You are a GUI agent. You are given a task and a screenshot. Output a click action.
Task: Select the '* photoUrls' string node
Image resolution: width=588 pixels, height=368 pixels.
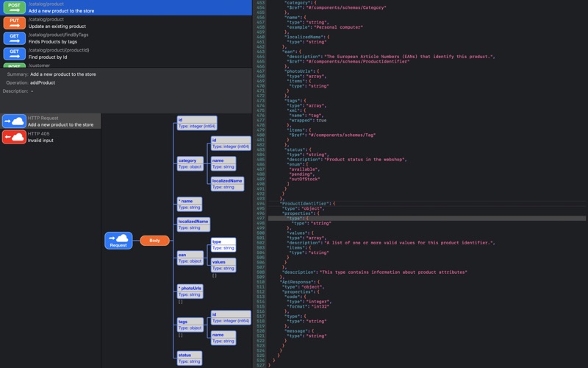pos(190,291)
